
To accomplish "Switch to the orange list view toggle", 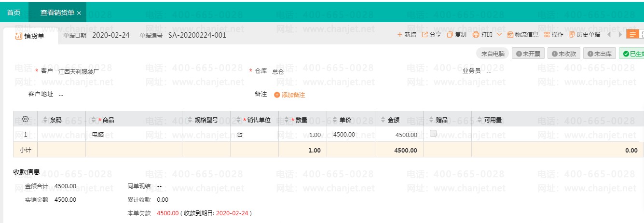I will point(632,35).
